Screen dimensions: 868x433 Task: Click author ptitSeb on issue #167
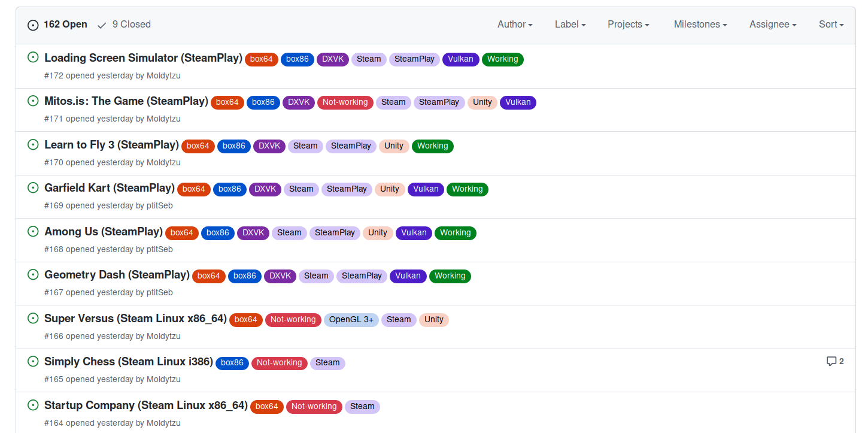click(160, 293)
